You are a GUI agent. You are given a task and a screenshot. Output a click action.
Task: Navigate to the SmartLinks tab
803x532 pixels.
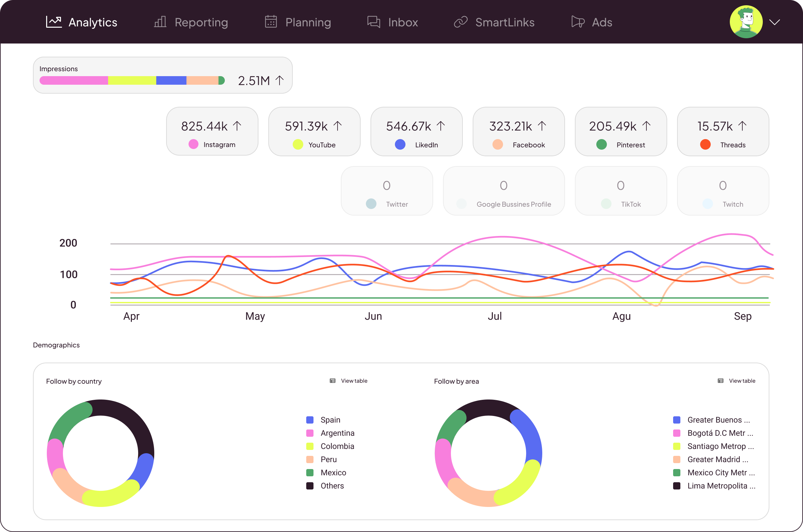click(494, 22)
